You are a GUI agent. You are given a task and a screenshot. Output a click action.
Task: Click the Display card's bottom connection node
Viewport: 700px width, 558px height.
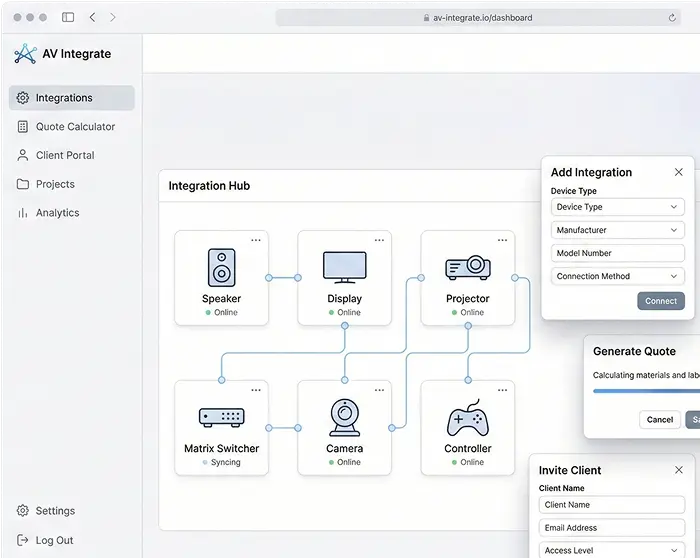345,326
